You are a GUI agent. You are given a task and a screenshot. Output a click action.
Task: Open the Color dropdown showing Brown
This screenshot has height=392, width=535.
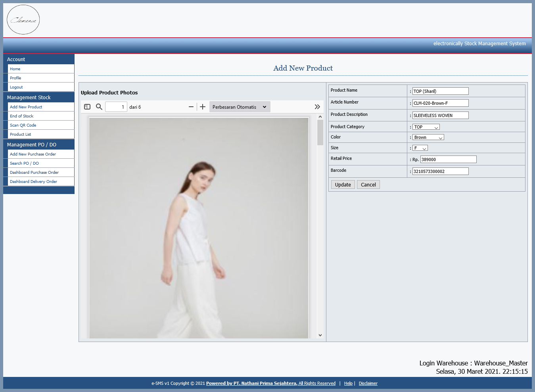coord(428,137)
